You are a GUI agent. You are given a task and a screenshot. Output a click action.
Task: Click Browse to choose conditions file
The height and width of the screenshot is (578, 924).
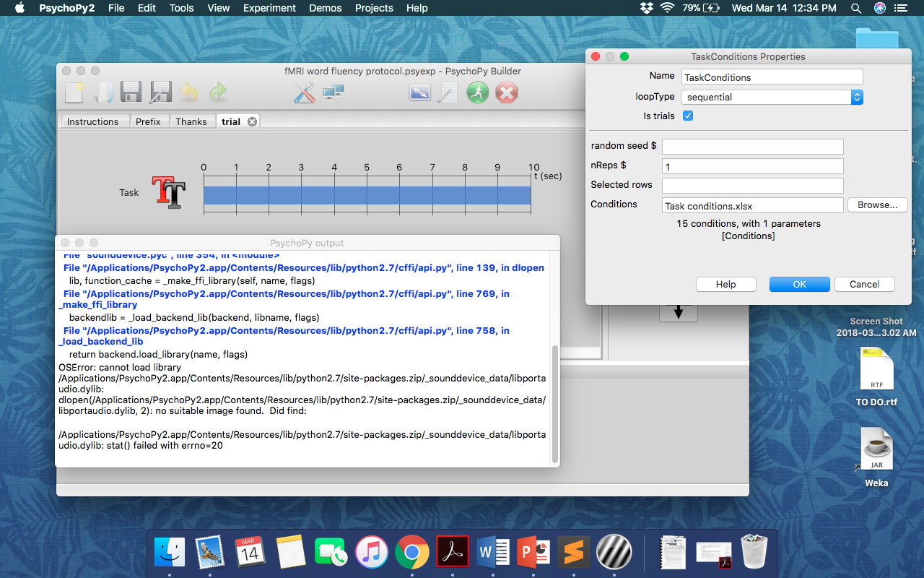point(877,205)
